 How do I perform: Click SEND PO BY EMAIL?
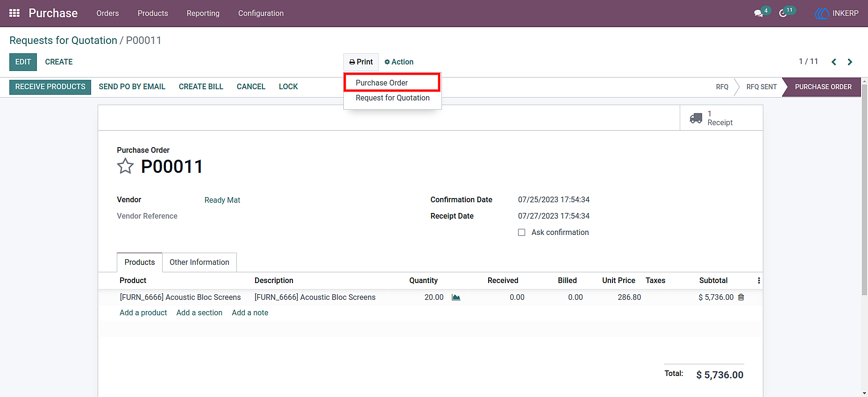132,87
